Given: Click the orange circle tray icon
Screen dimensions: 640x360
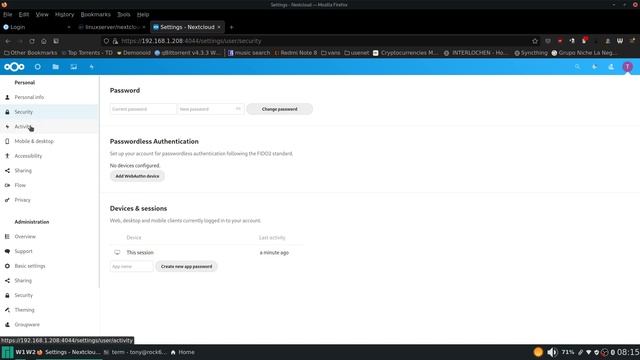Looking at the screenshot, I should tap(538, 352).
